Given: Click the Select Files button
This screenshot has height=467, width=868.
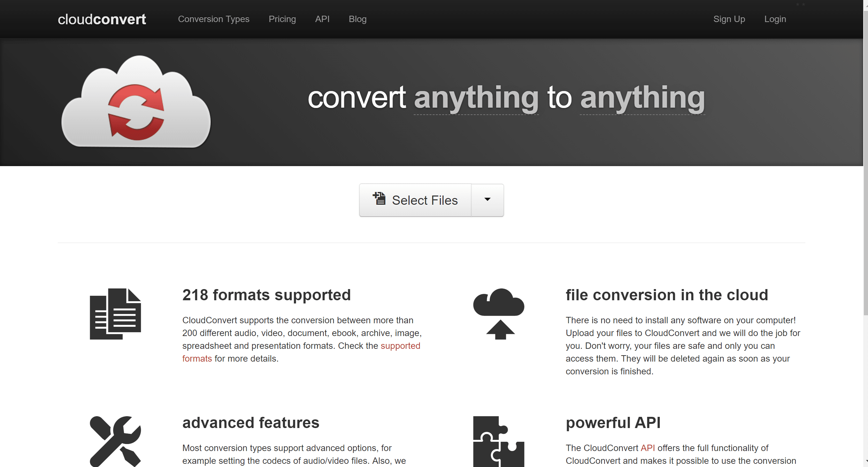Looking at the screenshot, I should (415, 200).
